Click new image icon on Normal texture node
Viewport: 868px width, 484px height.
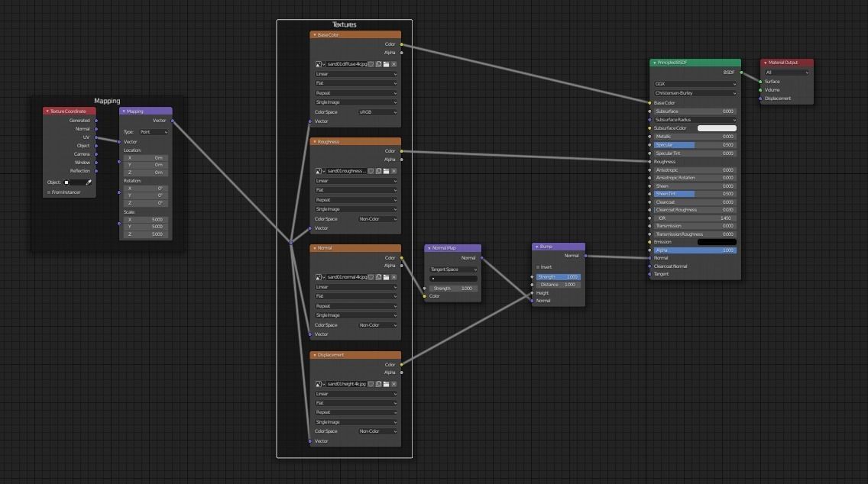[379, 277]
